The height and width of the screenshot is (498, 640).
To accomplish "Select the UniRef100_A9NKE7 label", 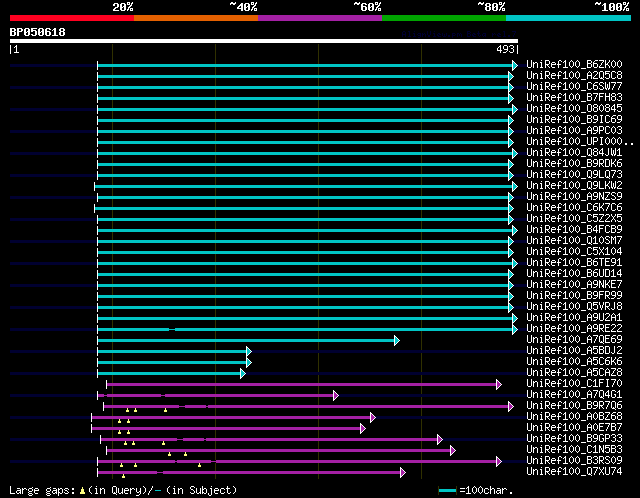I will coord(574,285).
